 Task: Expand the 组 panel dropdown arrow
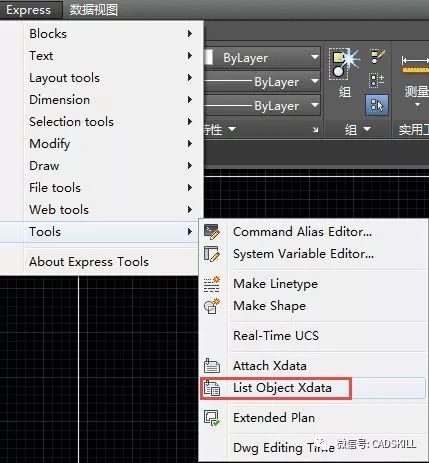[x=367, y=129]
